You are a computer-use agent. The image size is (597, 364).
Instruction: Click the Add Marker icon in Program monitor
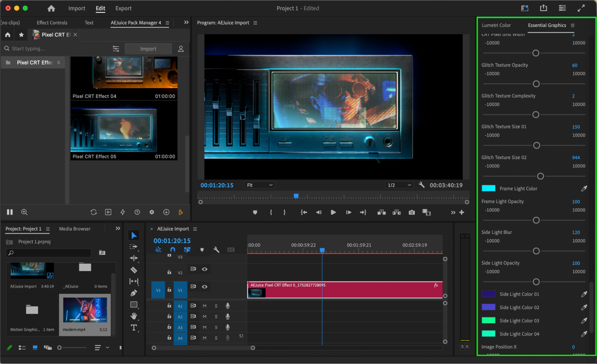point(255,212)
